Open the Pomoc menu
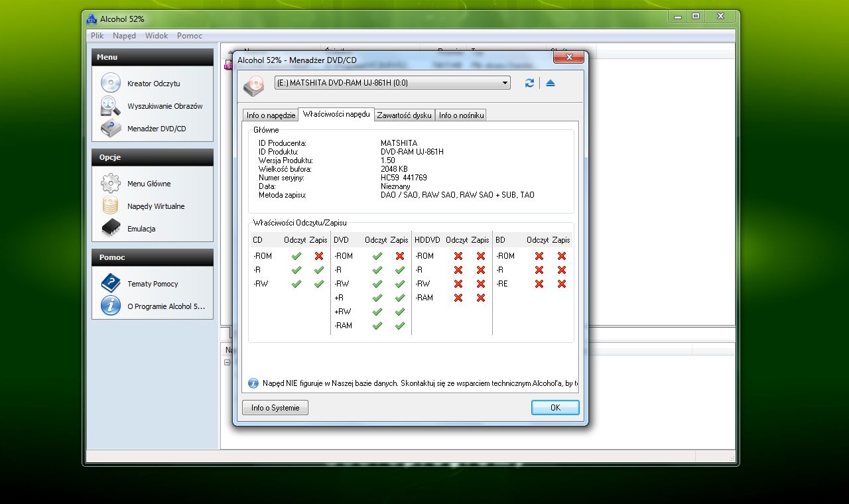This screenshot has width=849, height=504. point(190,36)
